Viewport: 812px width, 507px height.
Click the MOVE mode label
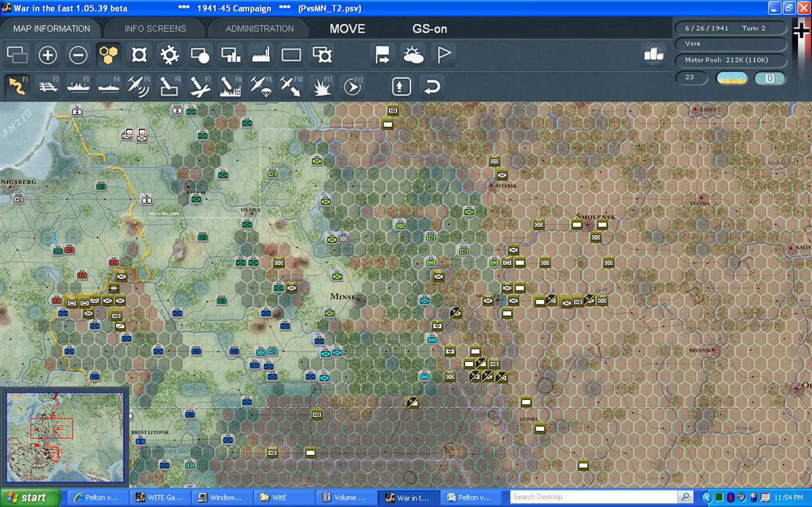coord(347,29)
